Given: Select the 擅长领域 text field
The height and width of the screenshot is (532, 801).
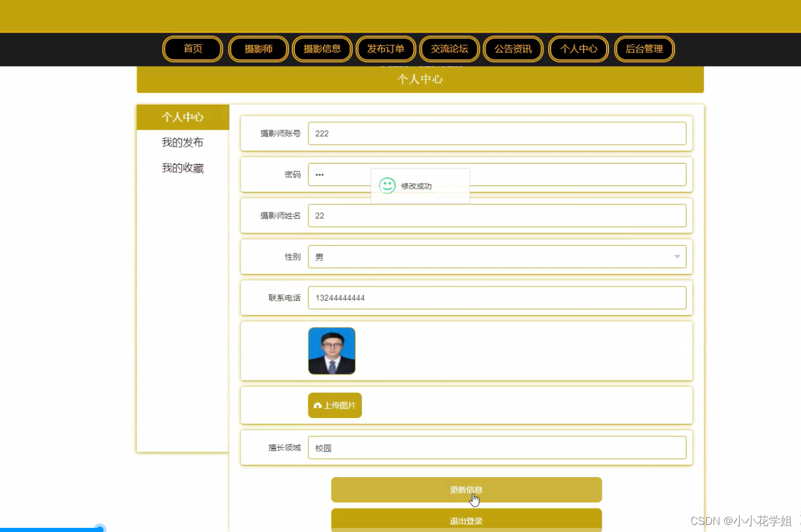Looking at the screenshot, I should (x=496, y=448).
